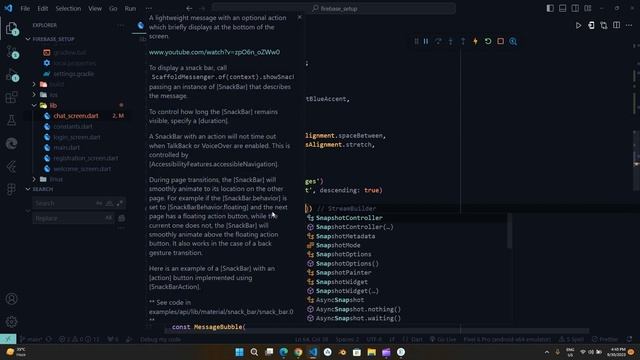
Task: Select SnapshotMetadata suggestion
Action: tap(345, 236)
